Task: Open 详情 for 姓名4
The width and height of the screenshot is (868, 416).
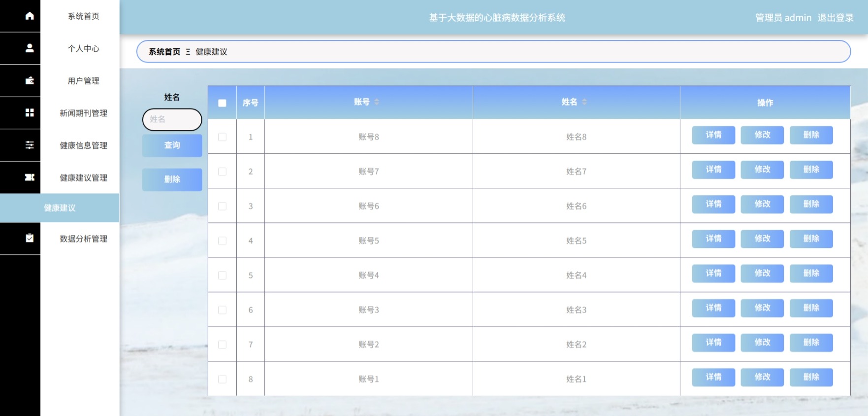Action: click(x=713, y=273)
